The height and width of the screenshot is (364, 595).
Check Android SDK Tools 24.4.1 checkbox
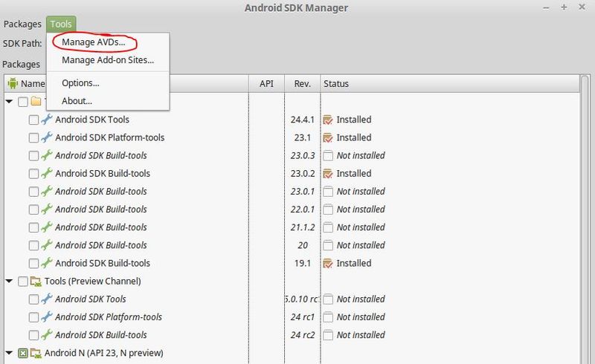(x=33, y=120)
